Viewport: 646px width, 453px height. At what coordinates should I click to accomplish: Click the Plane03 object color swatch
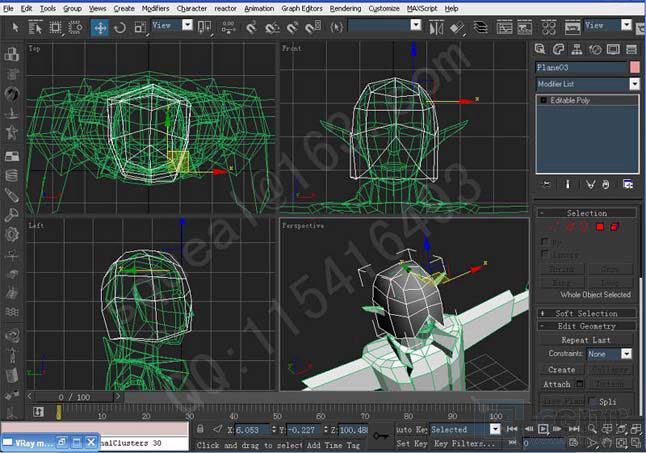coord(634,67)
